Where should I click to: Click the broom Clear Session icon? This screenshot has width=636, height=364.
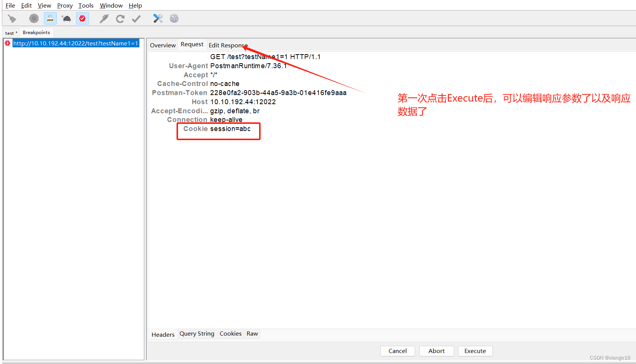coord(12,19)
